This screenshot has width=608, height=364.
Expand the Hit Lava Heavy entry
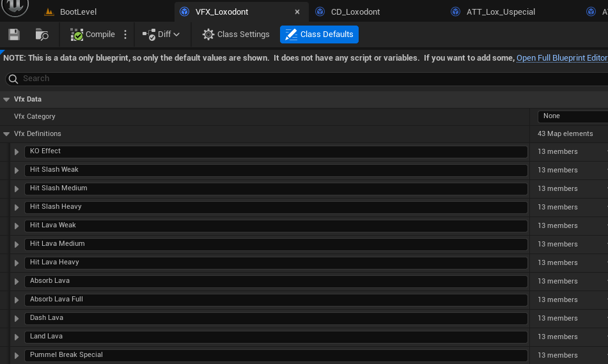pyautogui.click(x=16, y=263)
